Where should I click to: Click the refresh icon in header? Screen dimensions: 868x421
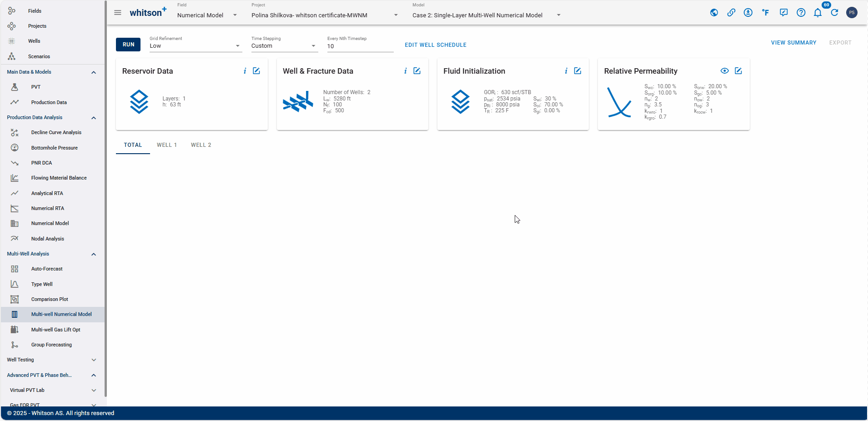(834, 13)
